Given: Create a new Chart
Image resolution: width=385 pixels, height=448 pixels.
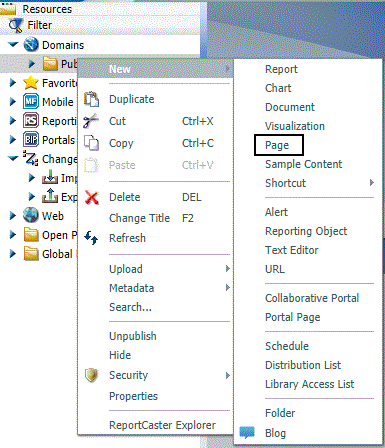Looking at the screenshot, I should click(278, 88).
